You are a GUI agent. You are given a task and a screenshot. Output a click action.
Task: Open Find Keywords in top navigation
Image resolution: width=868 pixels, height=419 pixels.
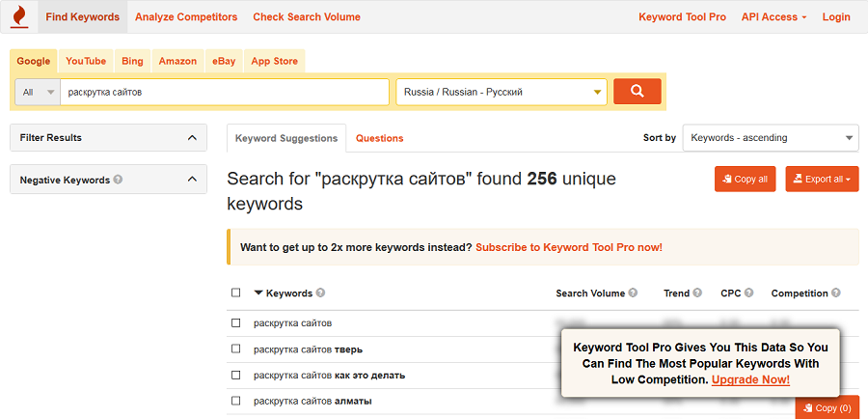tap(83, 16)
